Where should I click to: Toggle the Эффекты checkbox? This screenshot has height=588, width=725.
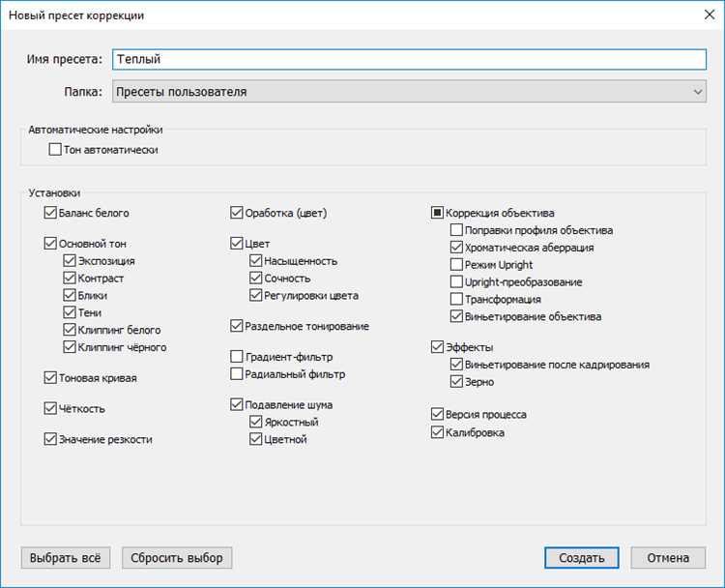(x=437, y=347)
